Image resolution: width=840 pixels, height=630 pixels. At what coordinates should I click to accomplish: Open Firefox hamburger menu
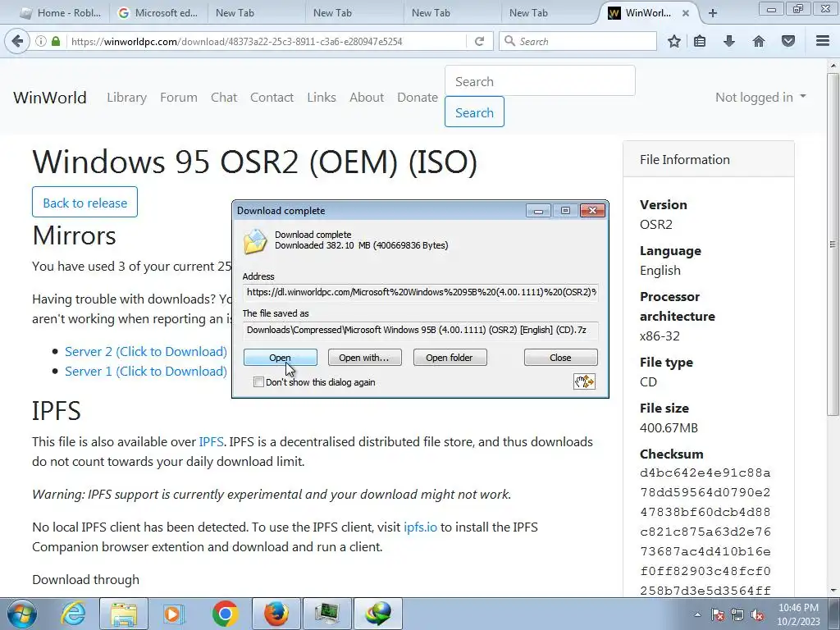pos(823,41)
